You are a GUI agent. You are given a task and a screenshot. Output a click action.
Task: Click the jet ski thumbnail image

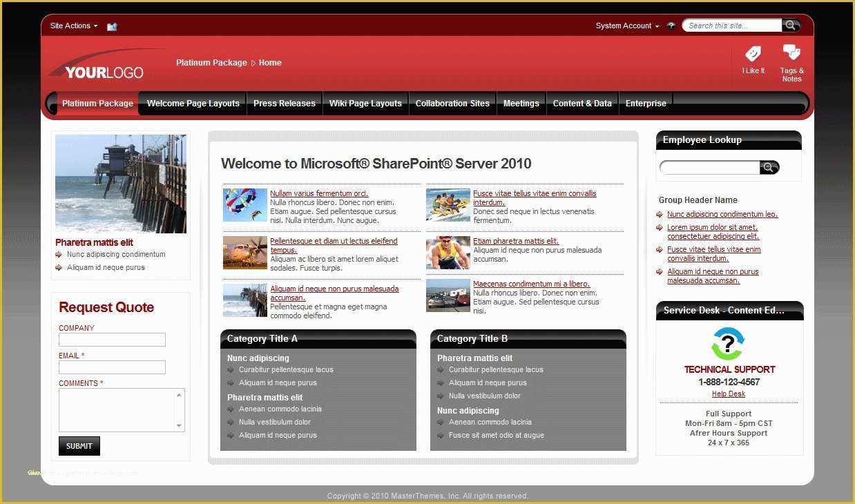[448, 205]
